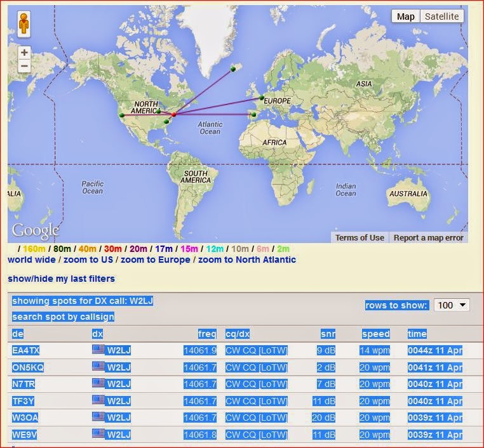Click the W3OA spotter callsign
This screenshot has height=448, width=484.
tap(25, 418)
